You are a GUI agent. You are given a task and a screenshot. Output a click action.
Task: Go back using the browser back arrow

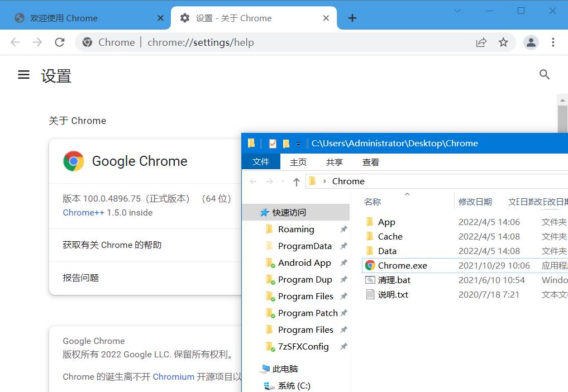click(x=15, y=42)
